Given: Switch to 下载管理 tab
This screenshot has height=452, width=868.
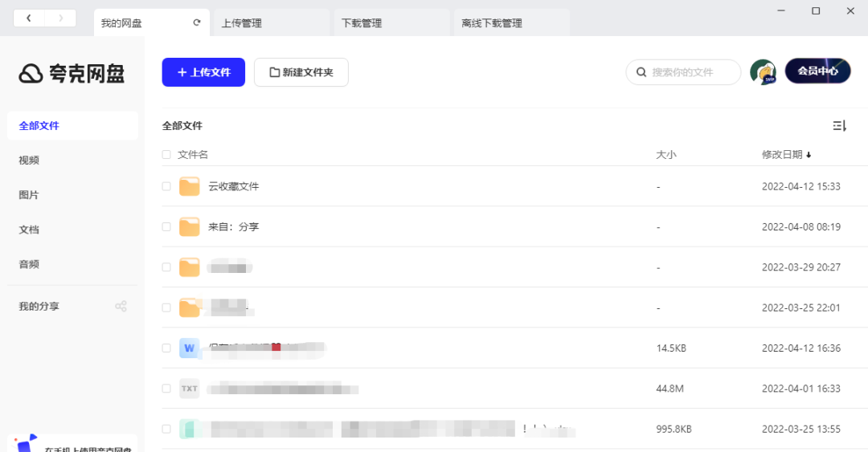Looking at the screenshot, I should pos(392,22).
